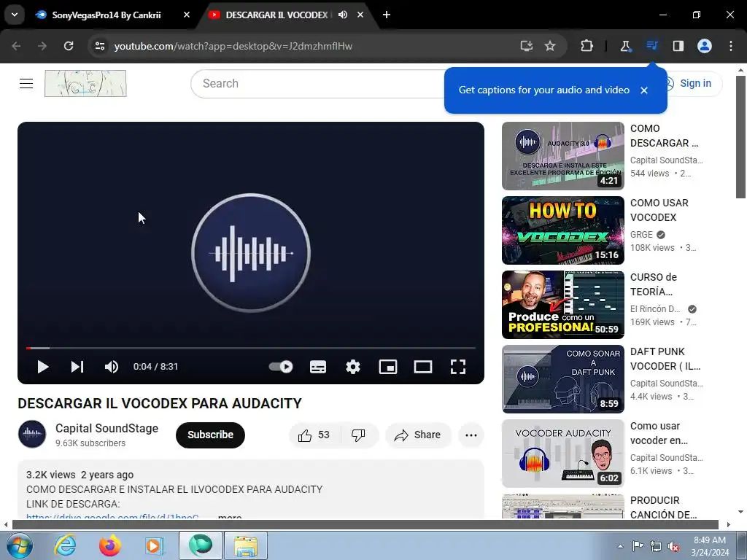Close the SonyVegasPro14 tab
Image resolution: width=747 pixels, height=560 pixels.
[187, 15]
